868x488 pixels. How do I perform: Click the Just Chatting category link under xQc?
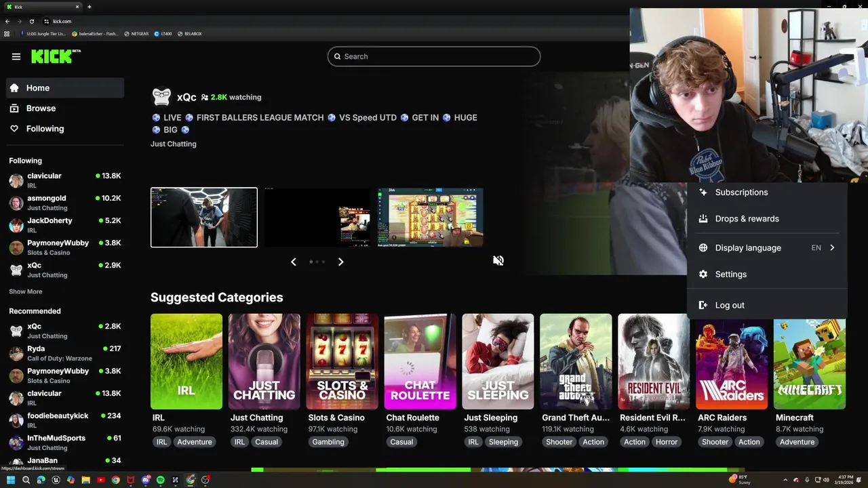pos(174,144)
